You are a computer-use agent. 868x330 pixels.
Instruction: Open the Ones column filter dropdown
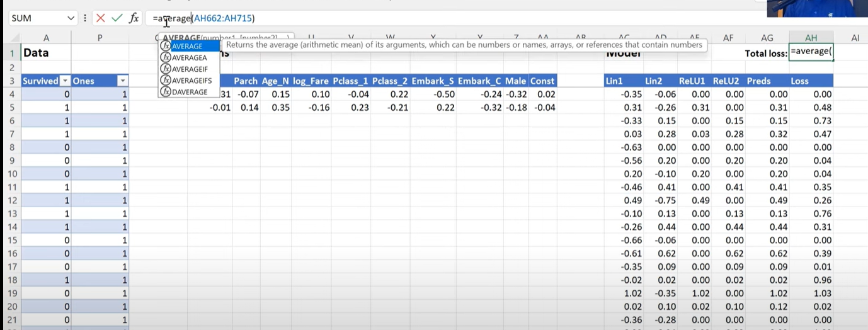[122, 81]
